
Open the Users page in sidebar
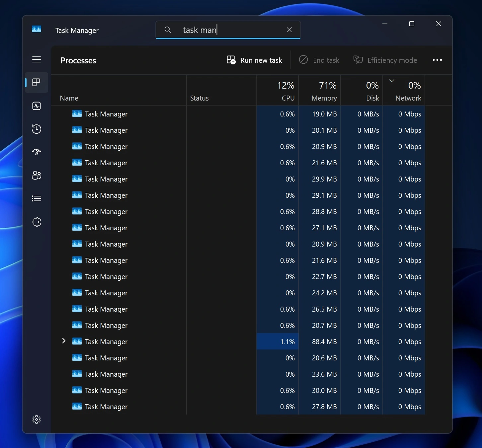[x=37, y=175]
